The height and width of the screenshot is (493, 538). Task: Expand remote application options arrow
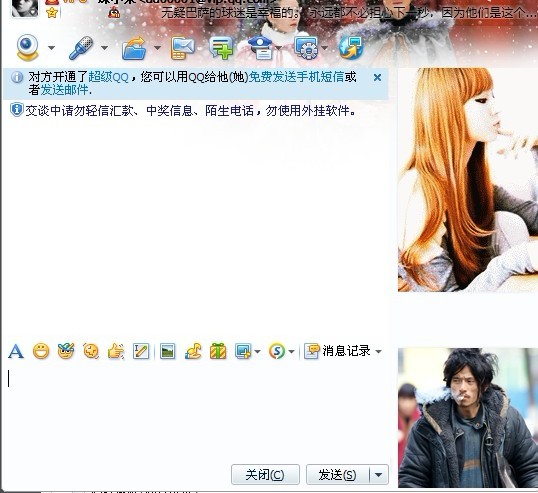click(325, 48)
